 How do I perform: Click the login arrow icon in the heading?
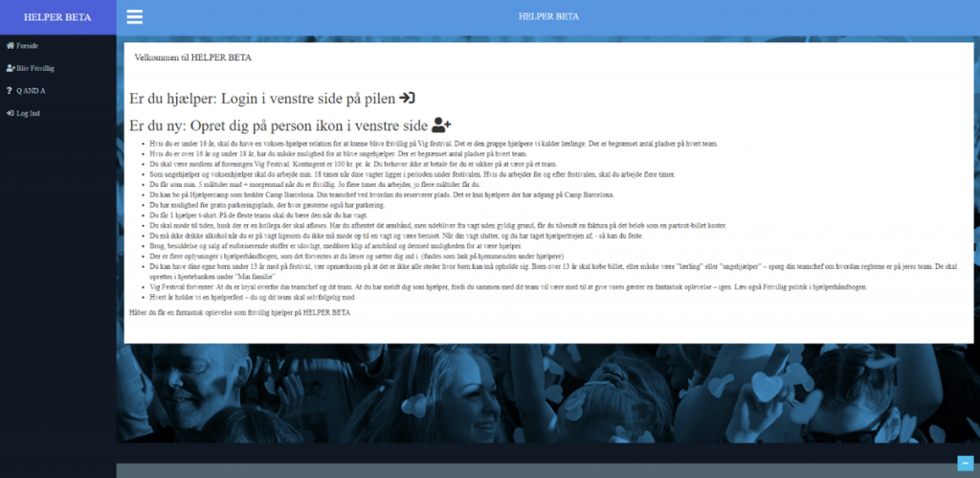[x=408, y=99]
